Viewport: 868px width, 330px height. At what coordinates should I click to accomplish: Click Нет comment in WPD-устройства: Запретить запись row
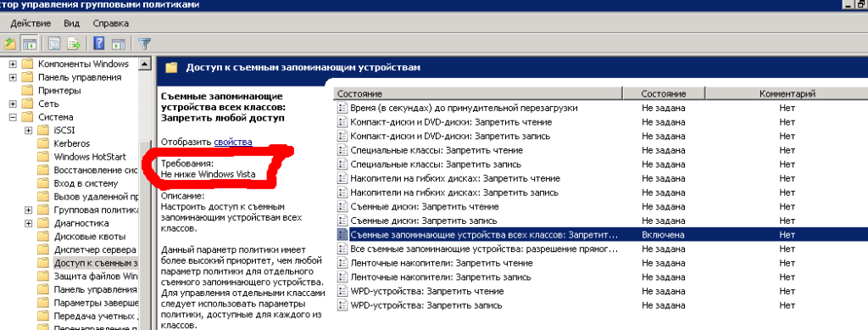pyautogui.click(x=787, y=305)
